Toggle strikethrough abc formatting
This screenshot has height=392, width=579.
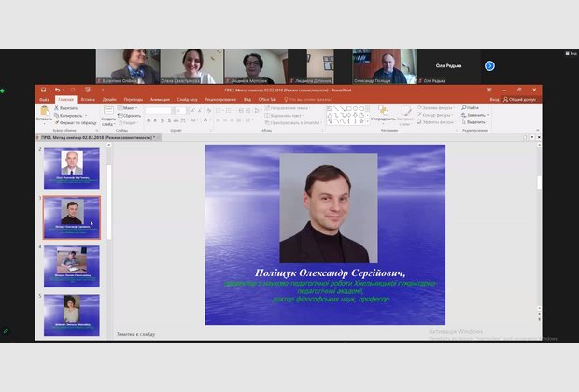177,120
